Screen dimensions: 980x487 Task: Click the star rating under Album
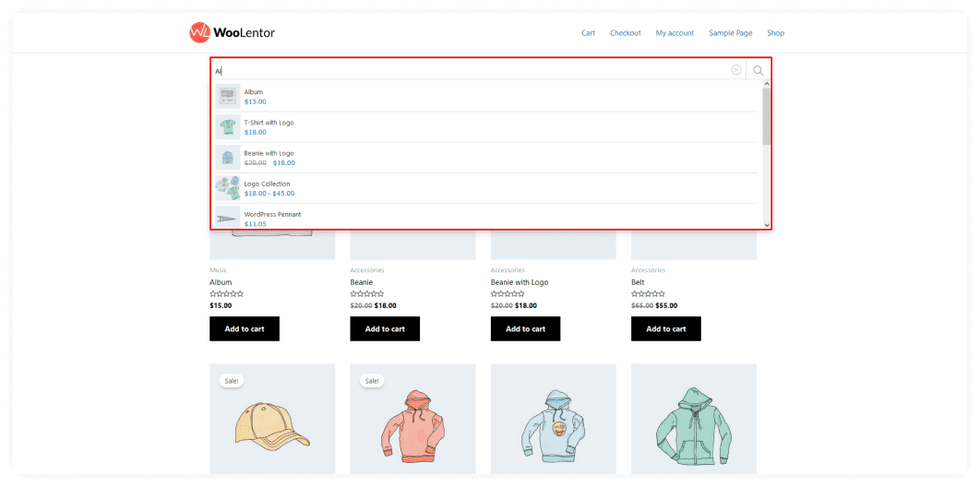pos(226,294)
